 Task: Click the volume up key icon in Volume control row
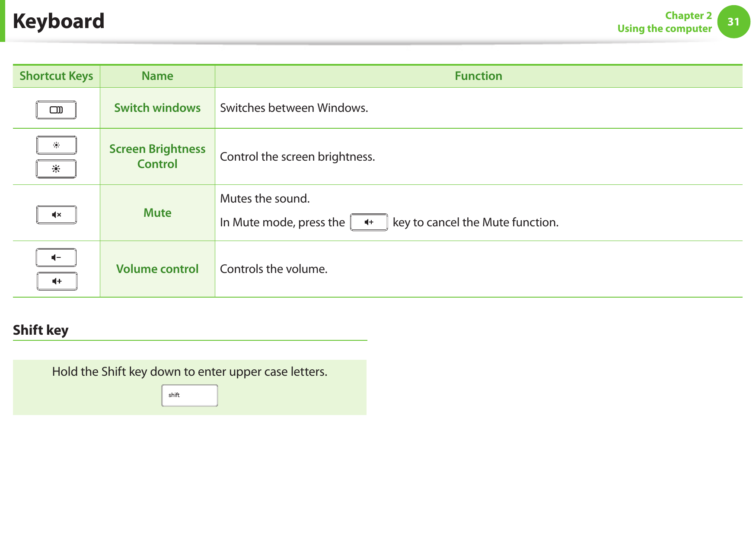(x=57, y=281)
